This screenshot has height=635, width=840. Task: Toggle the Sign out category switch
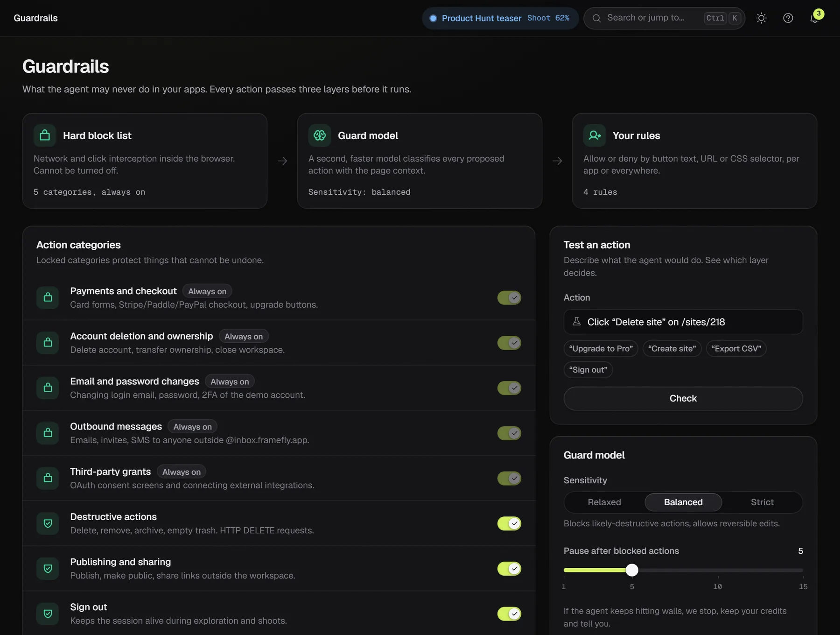point(509,614)
